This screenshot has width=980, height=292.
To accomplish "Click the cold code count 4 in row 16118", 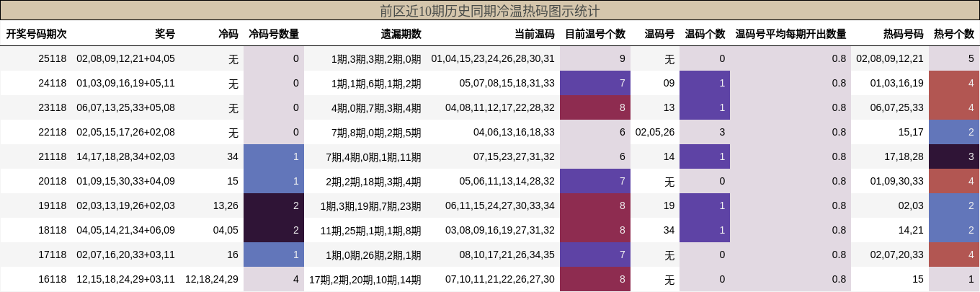I will tap(274, 279).
